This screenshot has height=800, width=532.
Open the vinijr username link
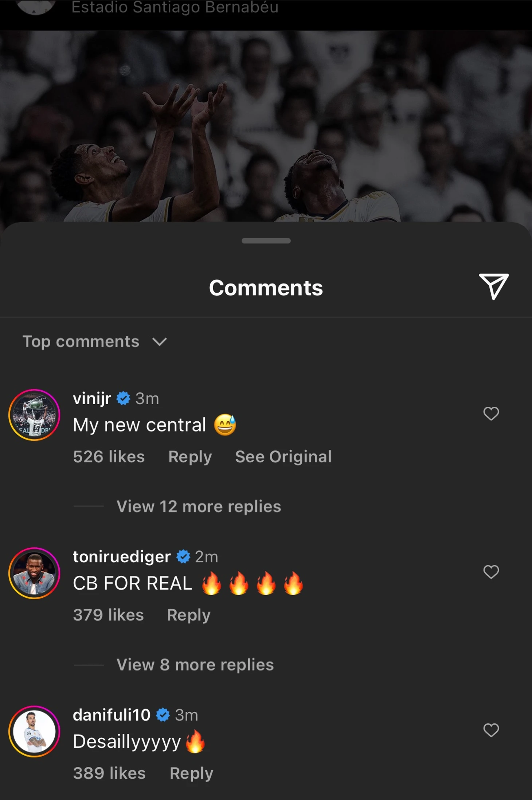[92, 398]
